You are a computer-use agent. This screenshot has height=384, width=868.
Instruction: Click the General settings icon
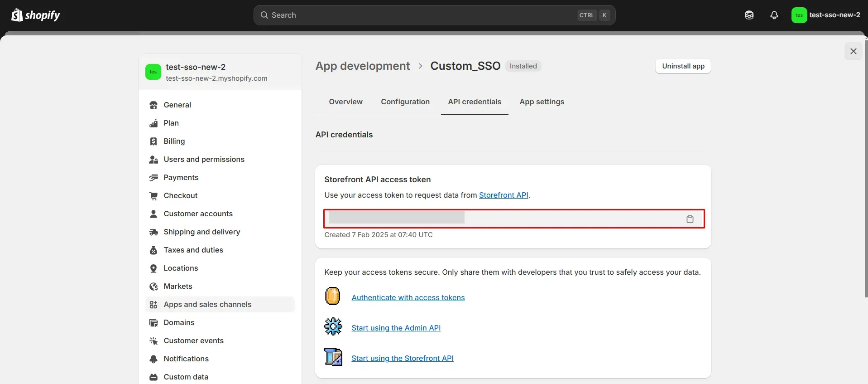153,105
